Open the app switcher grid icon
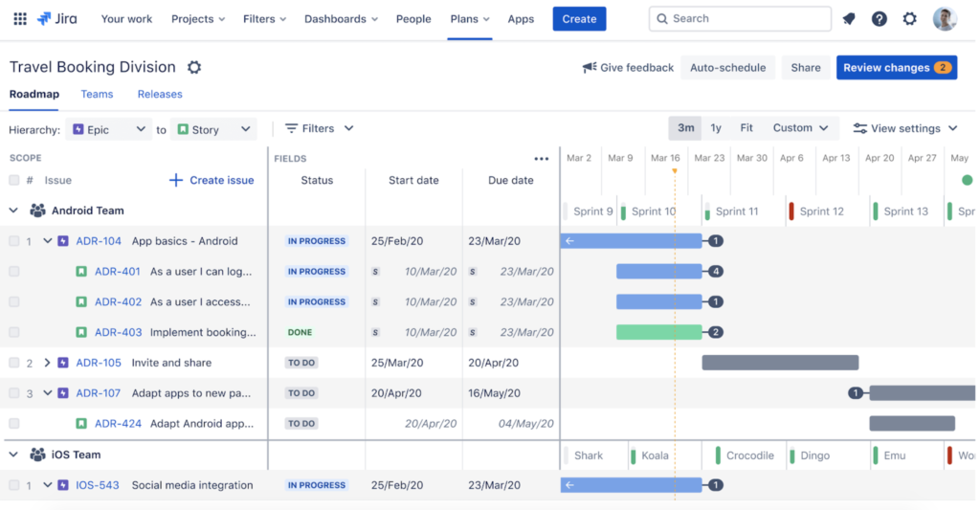Viewport: 980px width, 510px height. click(x=20, y=19)
